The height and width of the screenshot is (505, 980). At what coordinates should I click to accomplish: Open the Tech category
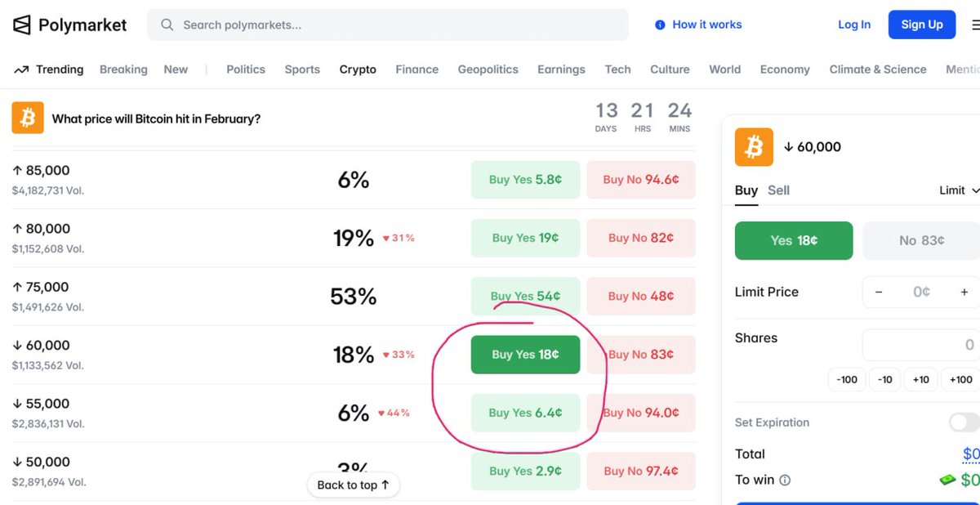click(618, 69)
